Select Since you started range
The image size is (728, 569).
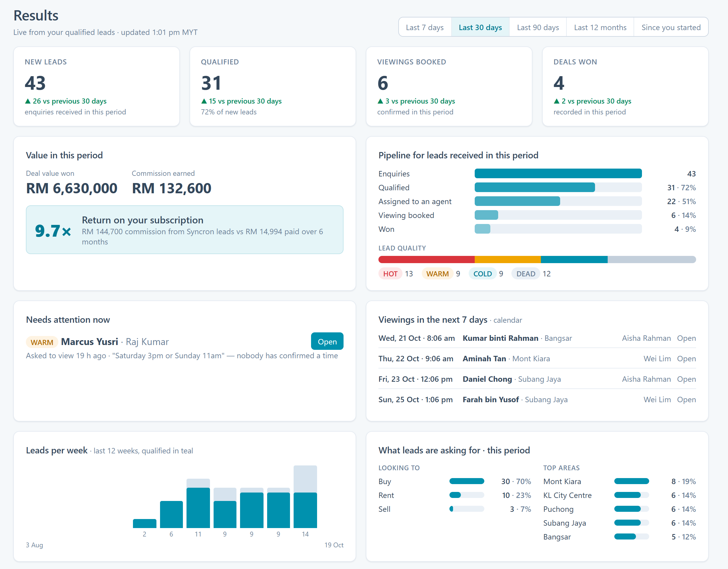[x=671, y=27]
